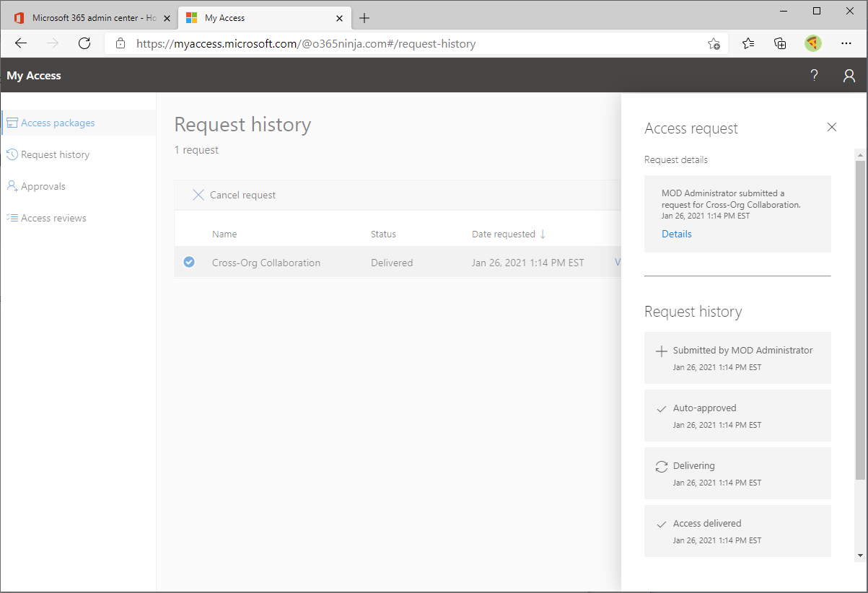
Task: Deselect the Cross-Org Collaboration request checkmark
Action: [188, 262]
